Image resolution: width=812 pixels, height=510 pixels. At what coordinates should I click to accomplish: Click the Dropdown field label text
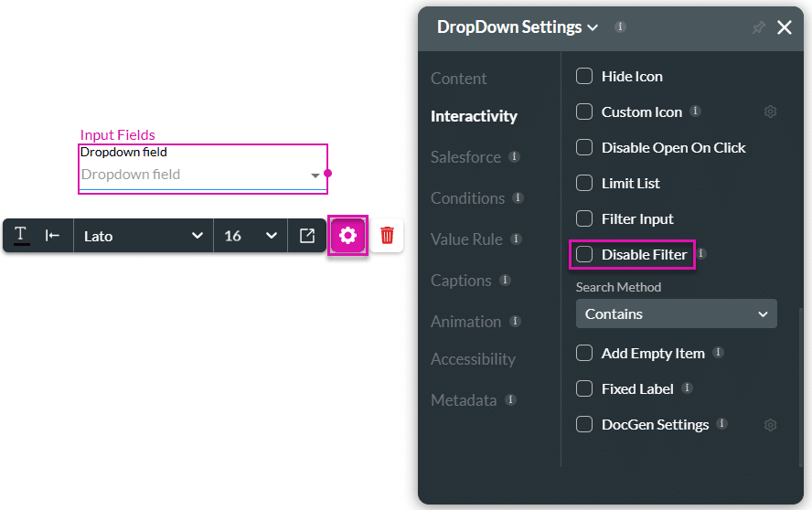pos(123,153)
